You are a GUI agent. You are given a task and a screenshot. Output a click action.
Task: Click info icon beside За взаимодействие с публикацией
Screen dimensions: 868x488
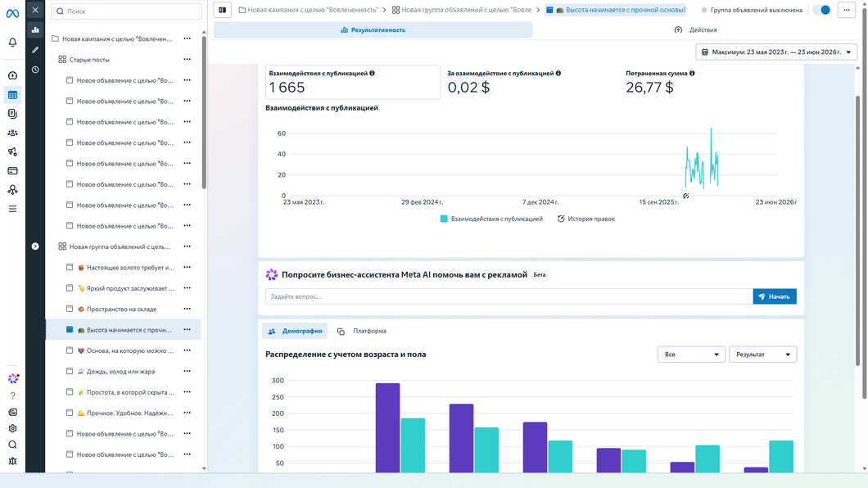(558, 73)
